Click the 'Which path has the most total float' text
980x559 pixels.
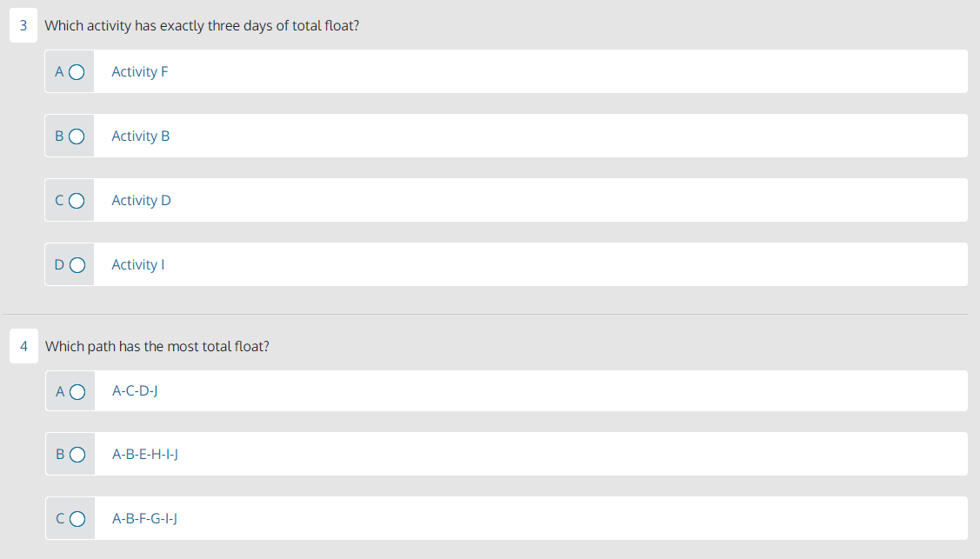[x=157, y=346]
